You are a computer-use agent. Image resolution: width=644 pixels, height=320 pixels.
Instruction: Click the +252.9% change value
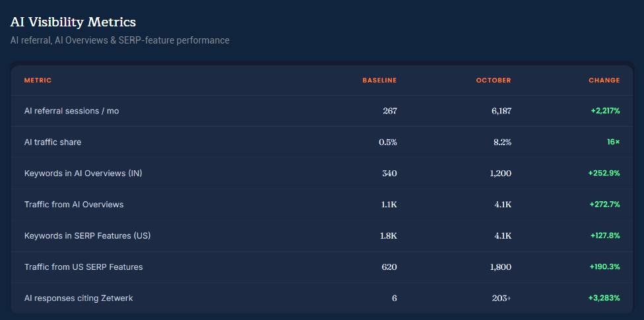tap(604, 174)
